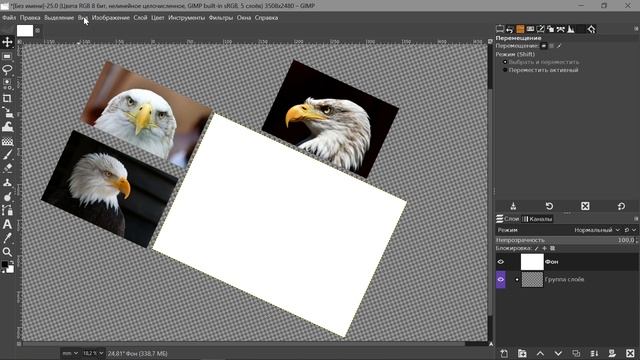
Task: Duplicate the selected layer
Action: click(x=576, y=353)
